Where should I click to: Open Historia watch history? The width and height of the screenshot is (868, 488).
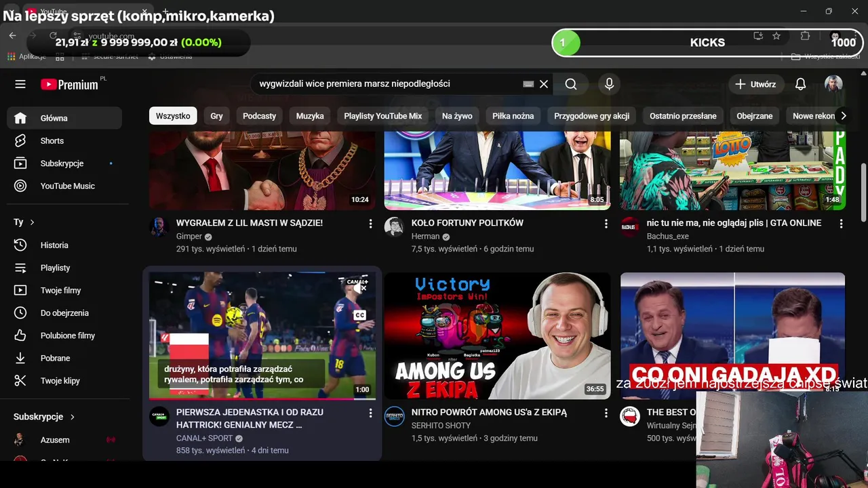64,245
